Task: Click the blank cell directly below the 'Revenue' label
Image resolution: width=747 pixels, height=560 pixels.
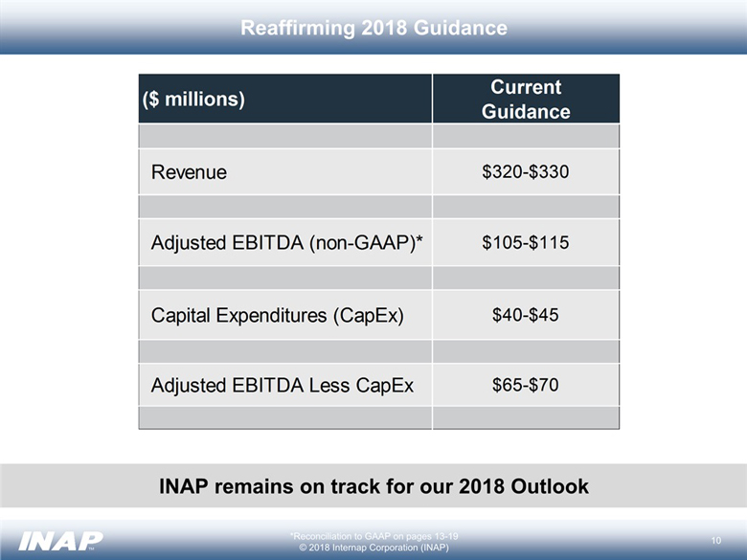Action: coord(285,207)
